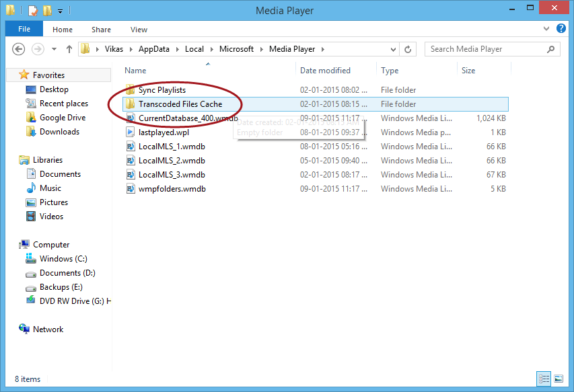
Task: Select the CurrentDatabase_400.wmdb file icon
Action: [131, 118]
